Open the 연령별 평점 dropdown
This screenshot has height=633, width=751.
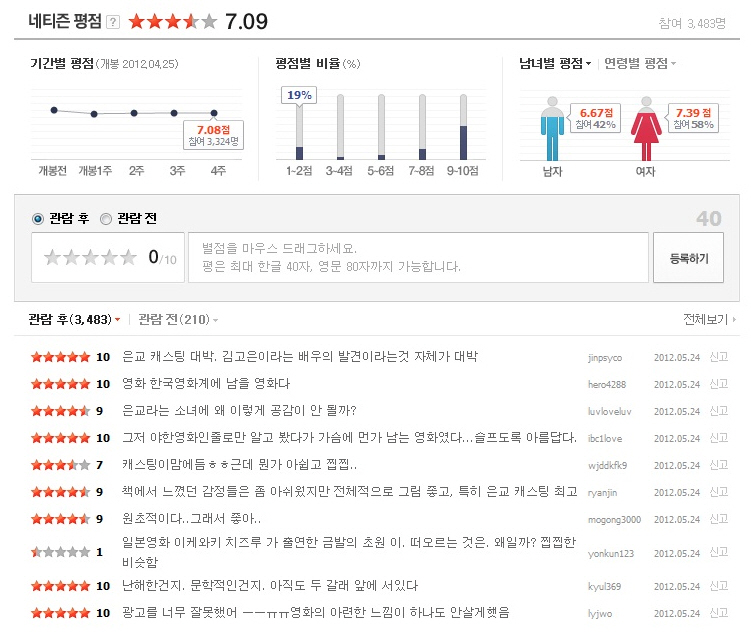point(640,63)
